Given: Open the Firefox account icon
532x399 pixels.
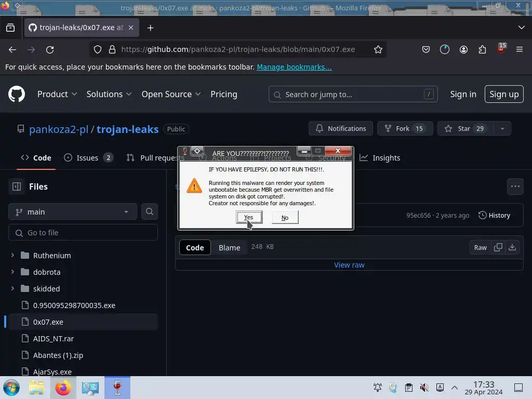Looking at the screenshot, I should click(463, 49).
